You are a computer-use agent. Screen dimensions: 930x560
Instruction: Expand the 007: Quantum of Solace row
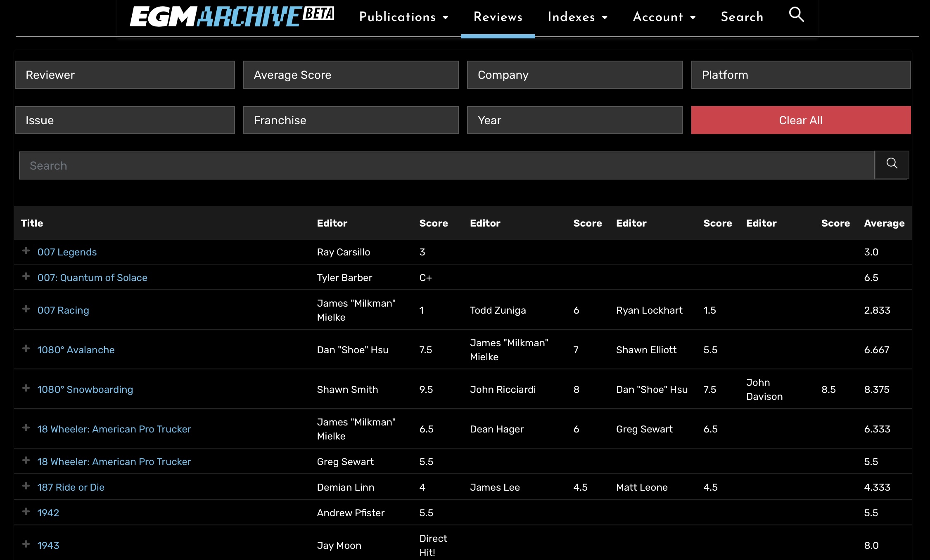coord(26,276)
